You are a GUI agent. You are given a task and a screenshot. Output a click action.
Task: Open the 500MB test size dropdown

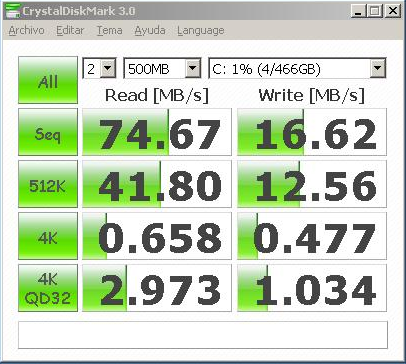(x=162, y=68)
